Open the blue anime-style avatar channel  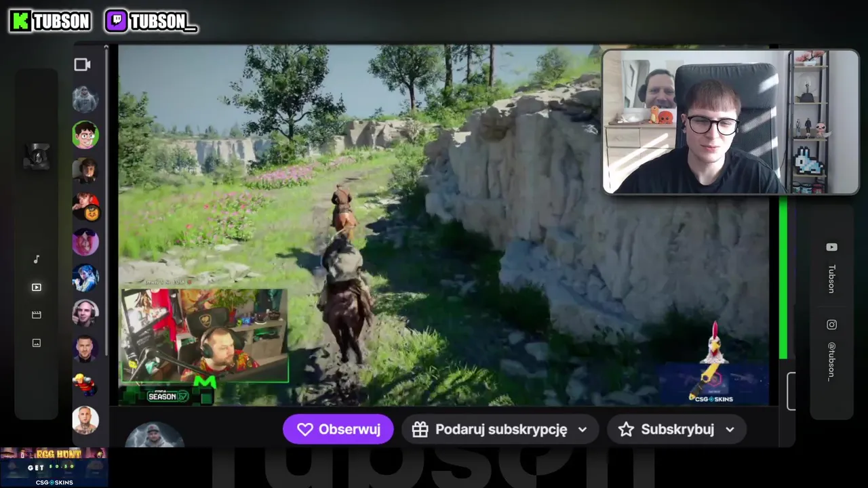click(x=85, y=278)
